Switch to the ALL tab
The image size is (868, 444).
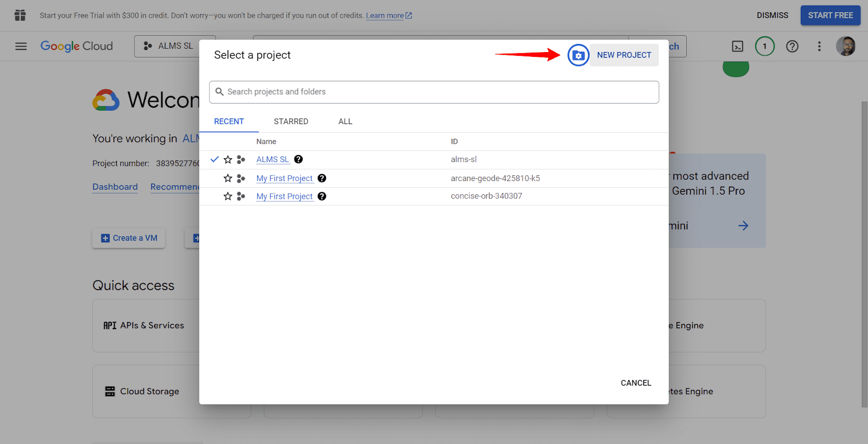pos(345,121)
